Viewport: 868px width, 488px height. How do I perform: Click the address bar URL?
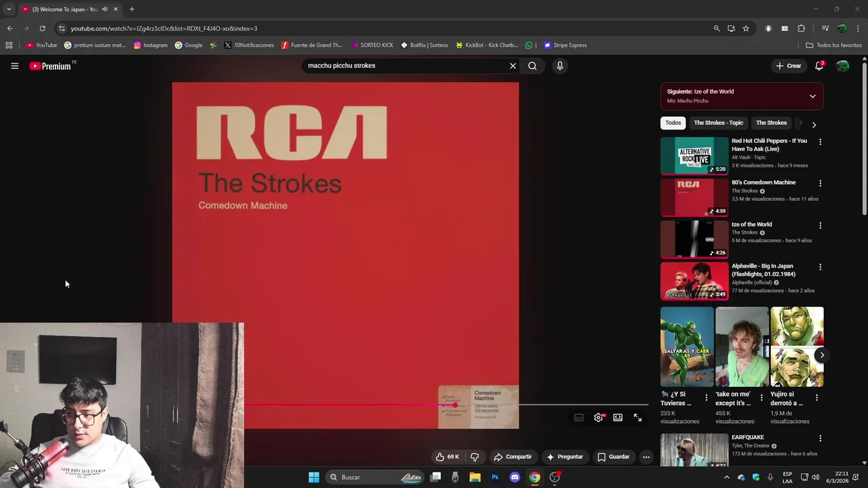pos(164,28)
